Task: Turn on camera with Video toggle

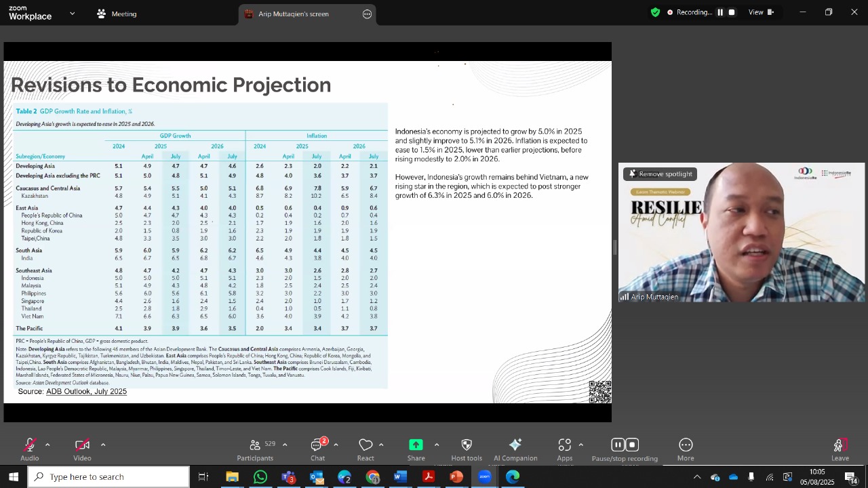Action: coord(82,450)
